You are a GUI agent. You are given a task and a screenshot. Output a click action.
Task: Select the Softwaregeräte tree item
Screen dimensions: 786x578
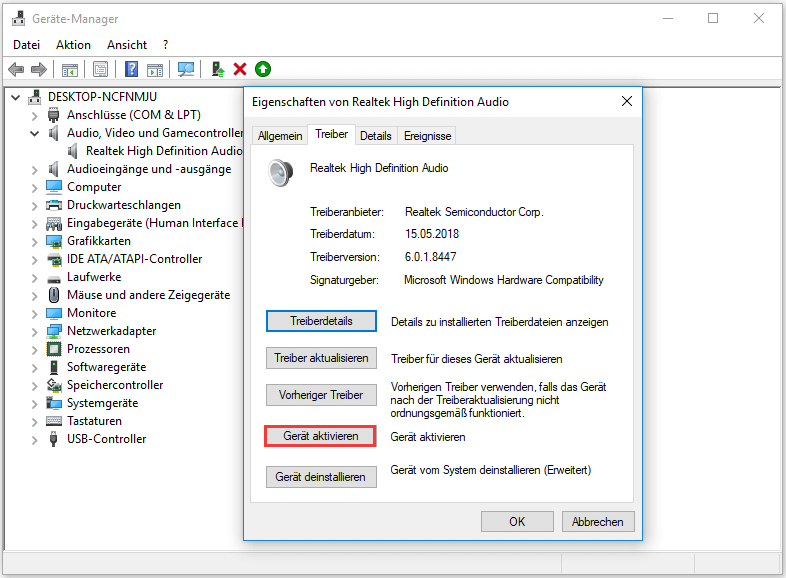[107, 367]
